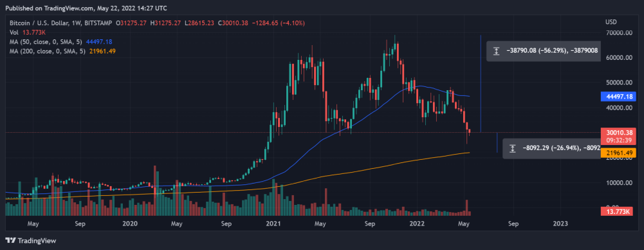
Task: Click the measure icon in the -8092.29 label
Action: coord(513,148)
